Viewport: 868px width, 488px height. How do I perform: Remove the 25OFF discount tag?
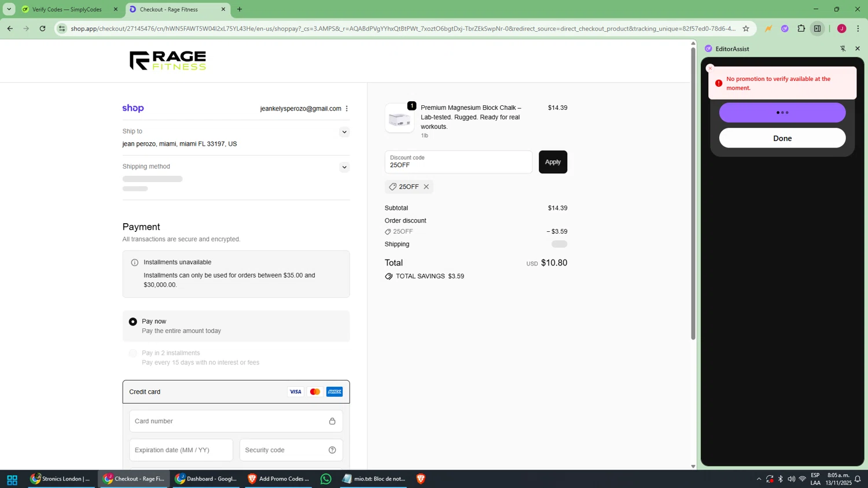(426, 187)
